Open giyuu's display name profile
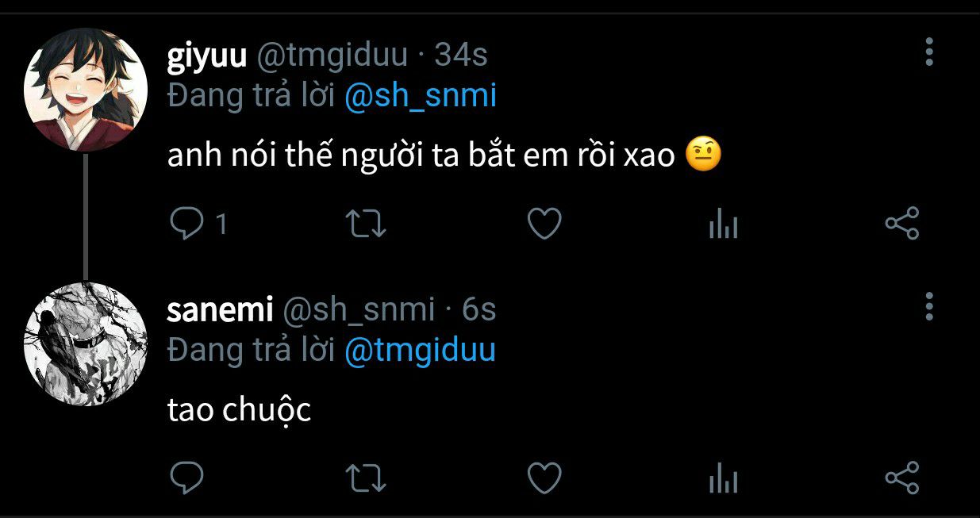 coord(207,55)
